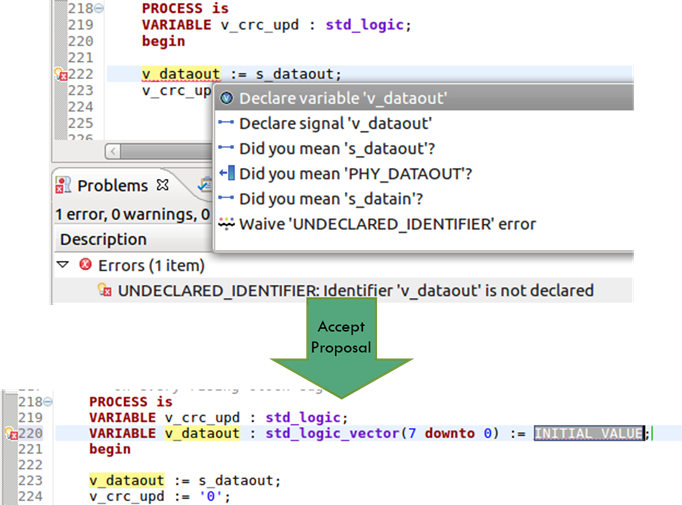Click the Problems view icon
The height and width of the screenshot is (505, 682).
(63, 185)
